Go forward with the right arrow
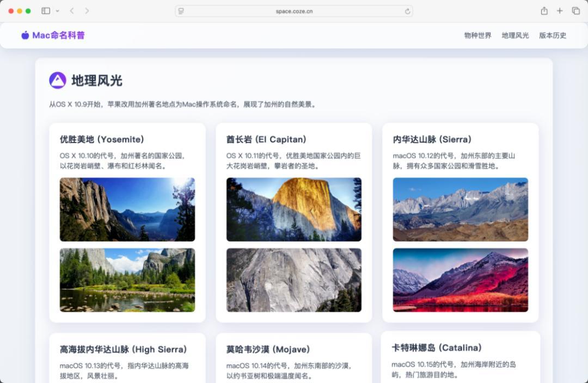The image size is (588, 383). (x=87, y=11)
